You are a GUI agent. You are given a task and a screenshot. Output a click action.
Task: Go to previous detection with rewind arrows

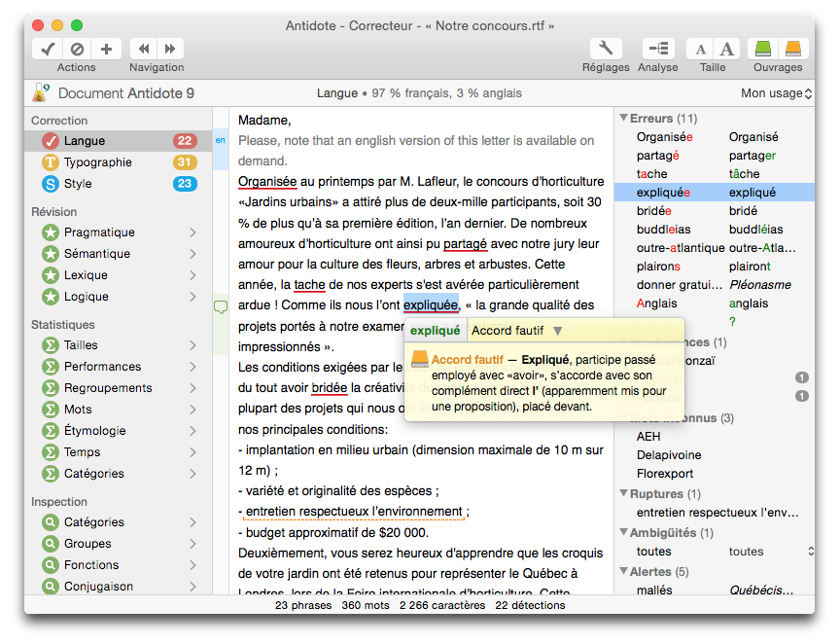pyautogui.click(x=144, y=49)
